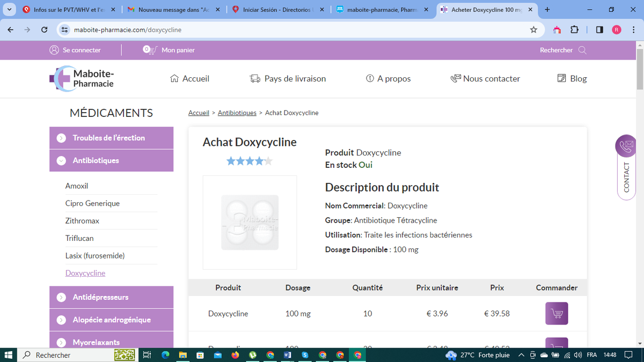This screenshot has width=644, height=362.
Task: Open uTorrent from taskbar
Action: pos(252,355)
